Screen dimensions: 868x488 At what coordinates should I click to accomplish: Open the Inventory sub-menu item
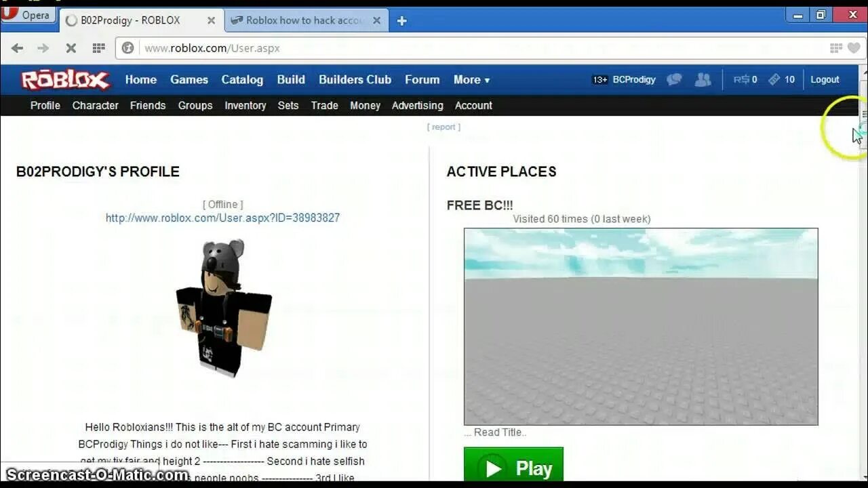coord(245,106)
